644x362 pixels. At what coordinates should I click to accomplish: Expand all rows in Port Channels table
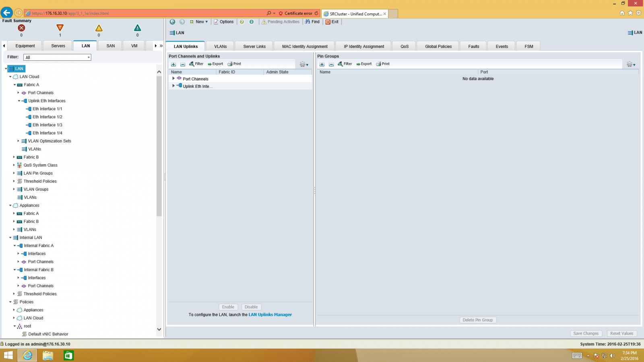point(173,64)
